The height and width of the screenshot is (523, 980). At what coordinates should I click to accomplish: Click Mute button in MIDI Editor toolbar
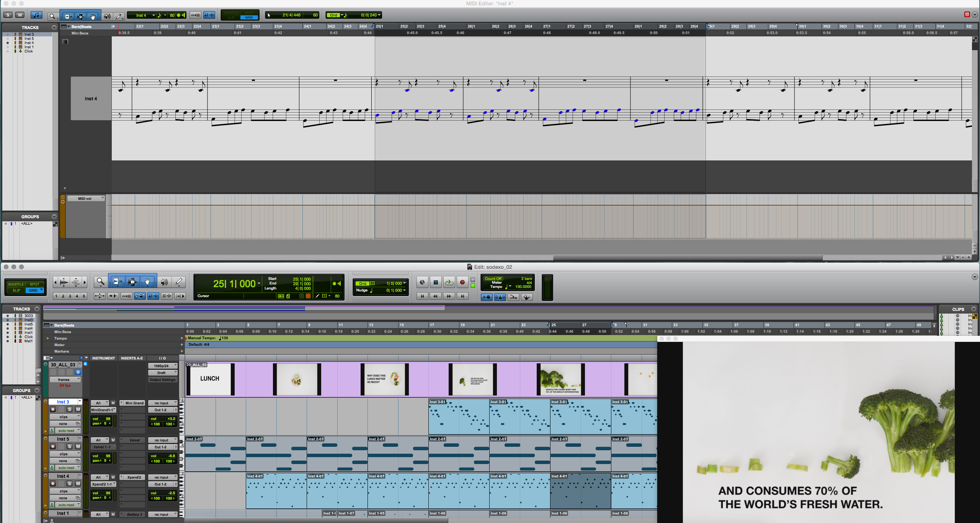20,15
